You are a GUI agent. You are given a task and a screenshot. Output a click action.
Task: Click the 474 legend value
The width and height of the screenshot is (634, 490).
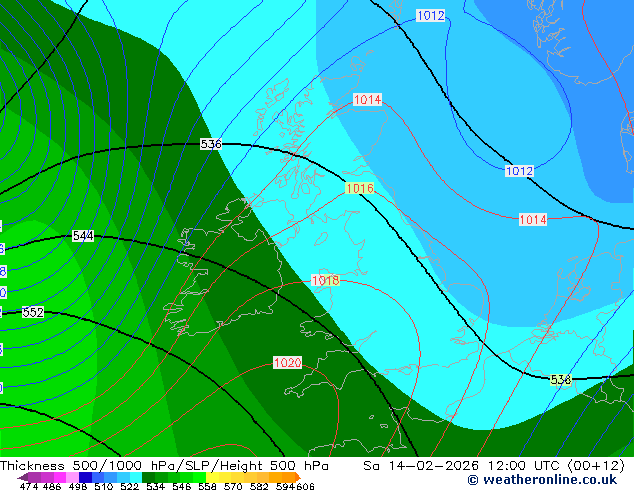point(29,486)
